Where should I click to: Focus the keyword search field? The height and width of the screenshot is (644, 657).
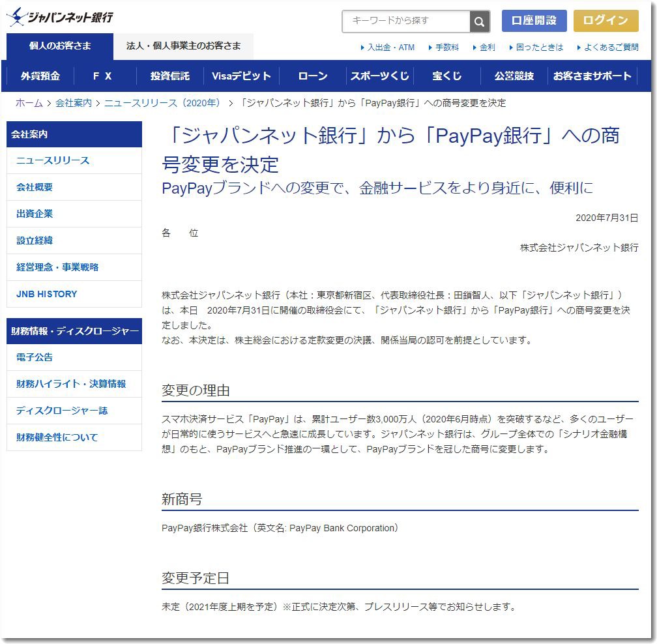tap(406, 22)
